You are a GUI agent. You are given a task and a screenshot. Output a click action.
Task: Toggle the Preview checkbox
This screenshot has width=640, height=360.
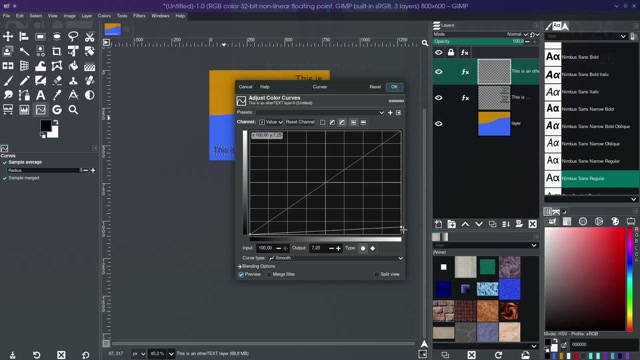241,274
